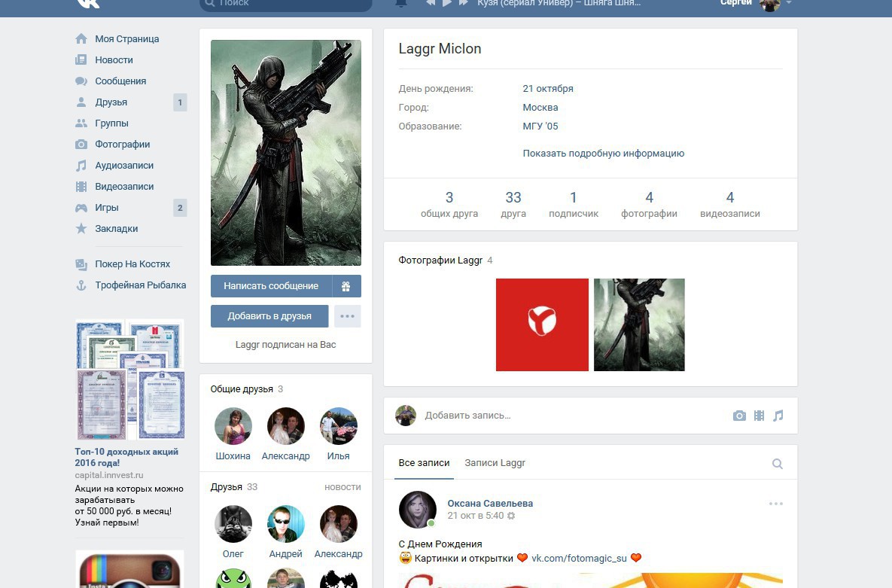The height and width of the screenshot is (588, 892).
Task: Switch to Записи Laggr tab
Action: (495, 463)
